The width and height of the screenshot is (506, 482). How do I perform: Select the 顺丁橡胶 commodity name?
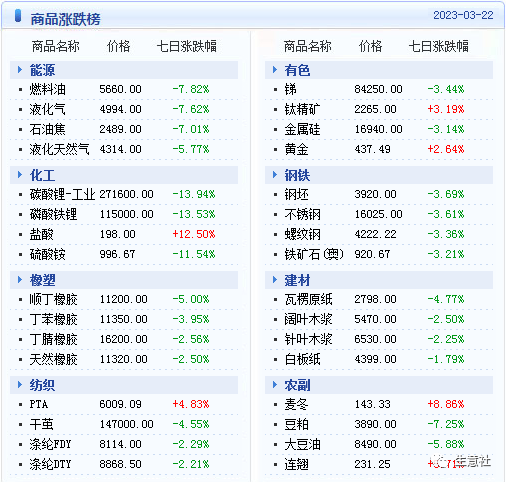coord(54,299)
